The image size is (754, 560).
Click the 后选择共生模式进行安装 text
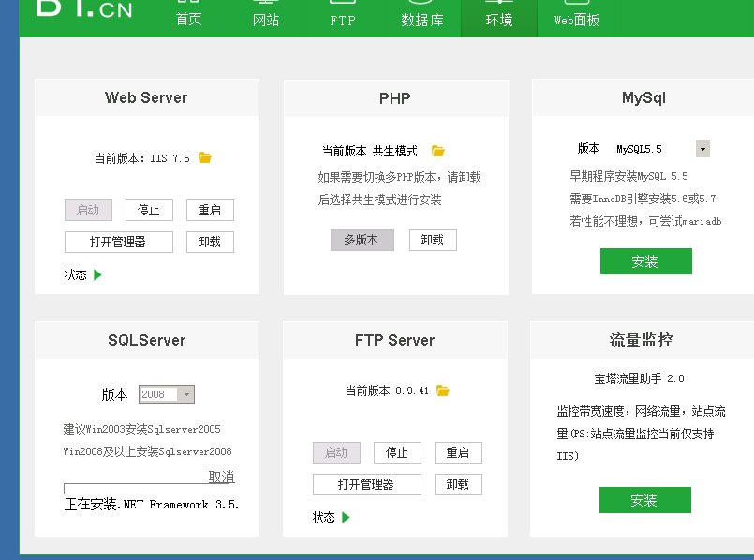[x=379, y=200]
